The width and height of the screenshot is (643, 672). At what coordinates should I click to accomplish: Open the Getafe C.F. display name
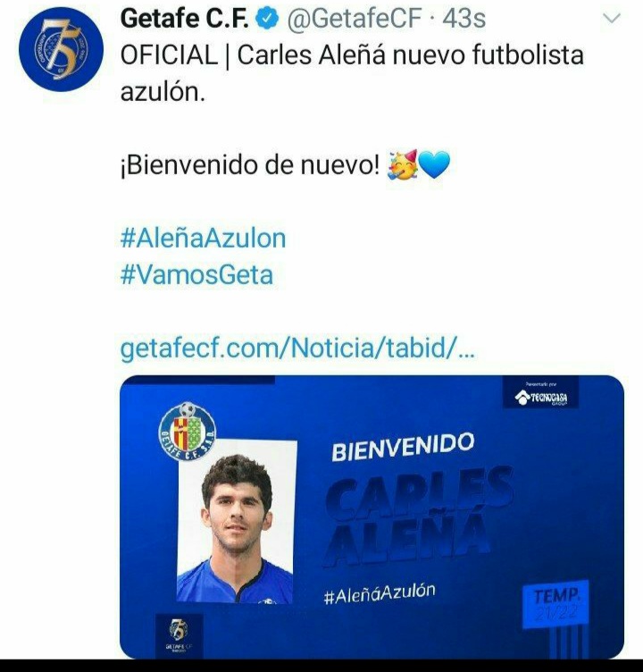pyautogui.click(x=185, y=19)
